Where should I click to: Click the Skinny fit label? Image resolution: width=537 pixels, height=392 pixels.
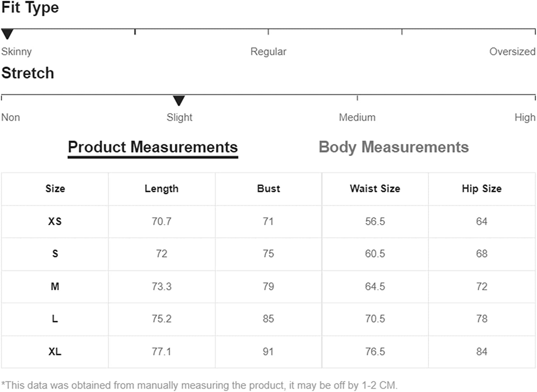(16, 52)
